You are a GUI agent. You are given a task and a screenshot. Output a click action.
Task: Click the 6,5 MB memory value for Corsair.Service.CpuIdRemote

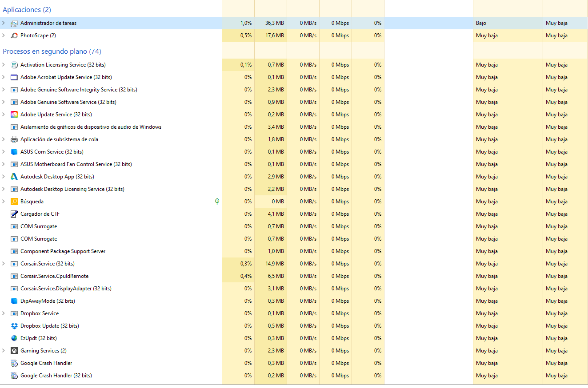[x=276, y=276]
